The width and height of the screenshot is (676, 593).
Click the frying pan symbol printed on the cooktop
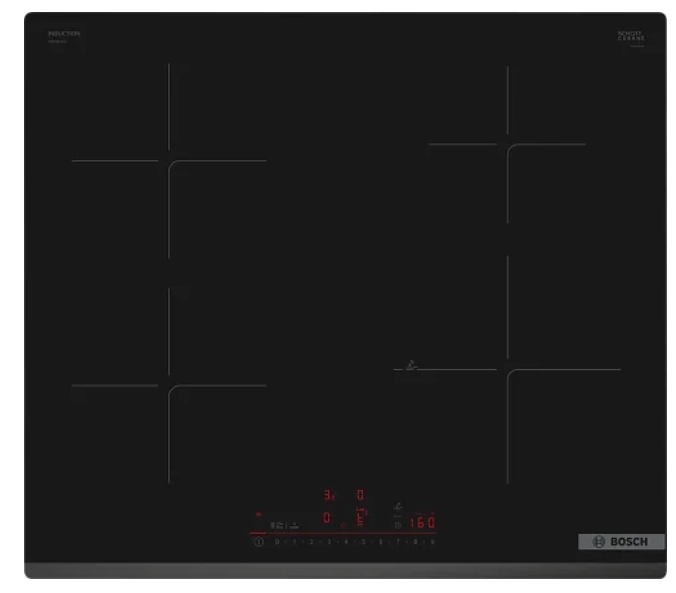coord(411,366)
